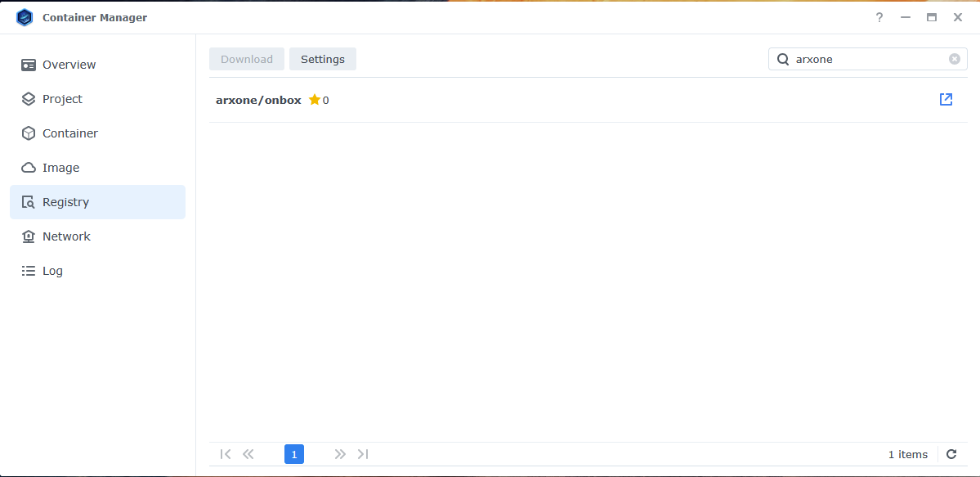Open the registry Settings

click(322, 58)
